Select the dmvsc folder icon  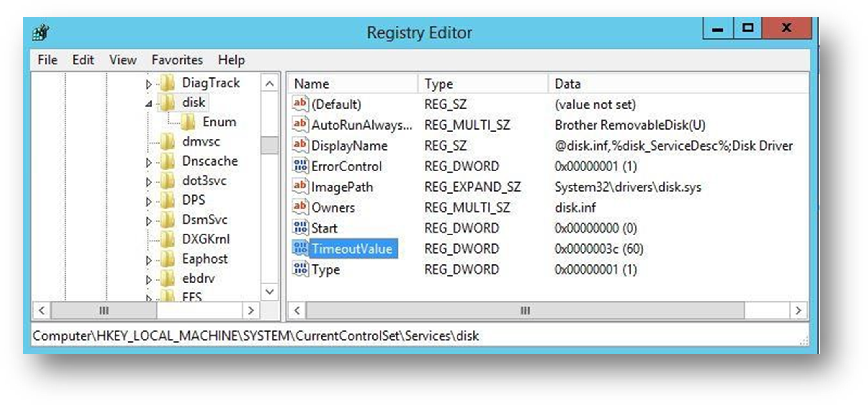pos(168,141)
